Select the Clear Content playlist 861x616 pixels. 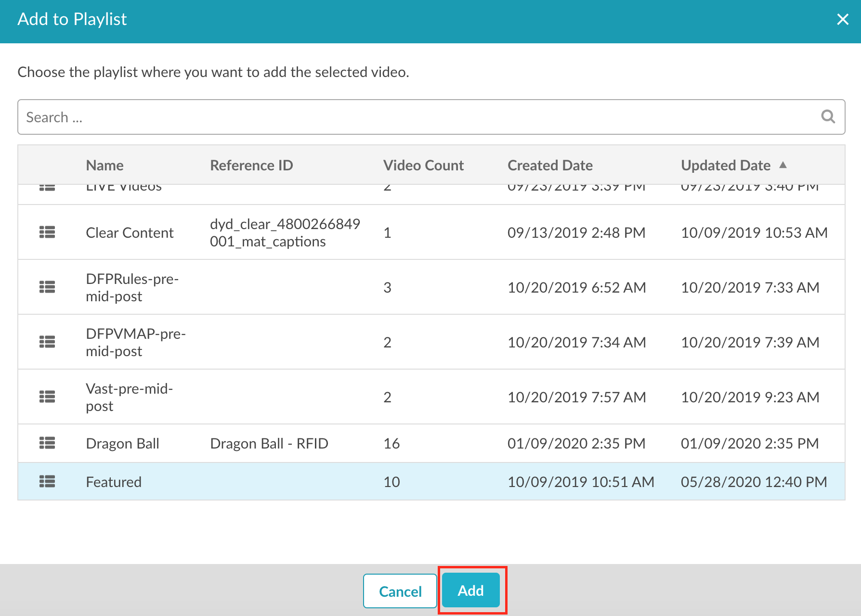(x=130, y=232)
